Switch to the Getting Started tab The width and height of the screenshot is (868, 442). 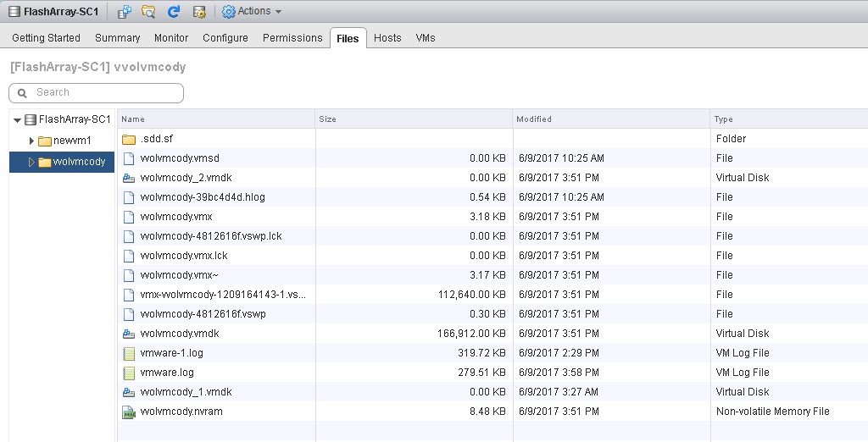[46, 38]
